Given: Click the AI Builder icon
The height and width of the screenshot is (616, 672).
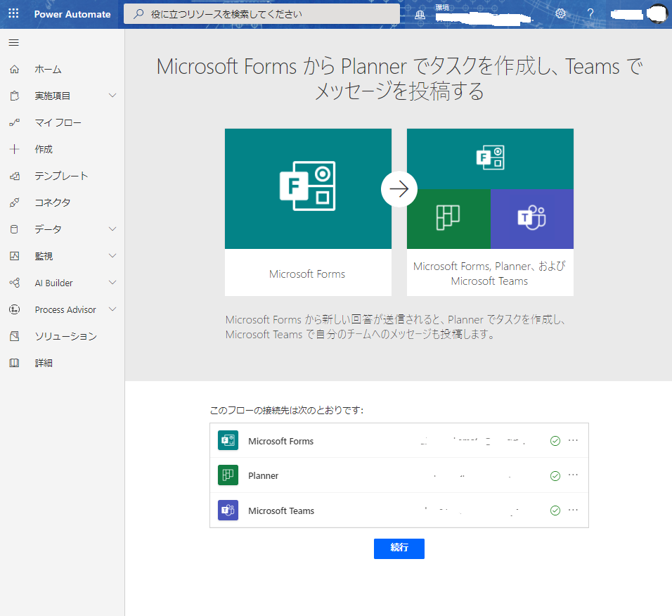Looking at the screenshot, I should tap(14, 283).
